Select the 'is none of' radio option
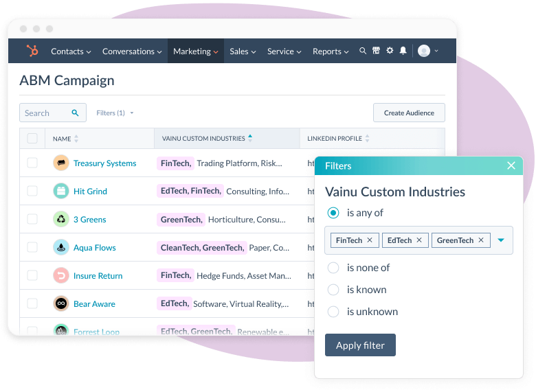The width and height of the screenshot is (536, 392). point(333,268)
